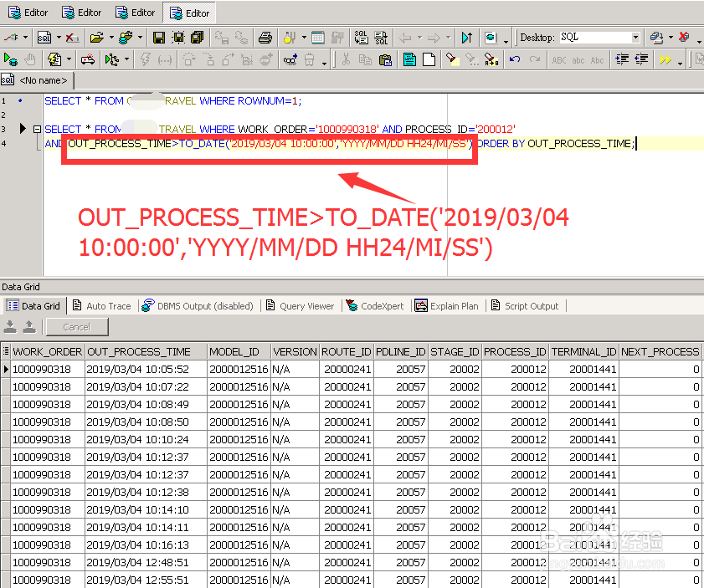Click the cyan formatted document icon

tap(409, 59)
